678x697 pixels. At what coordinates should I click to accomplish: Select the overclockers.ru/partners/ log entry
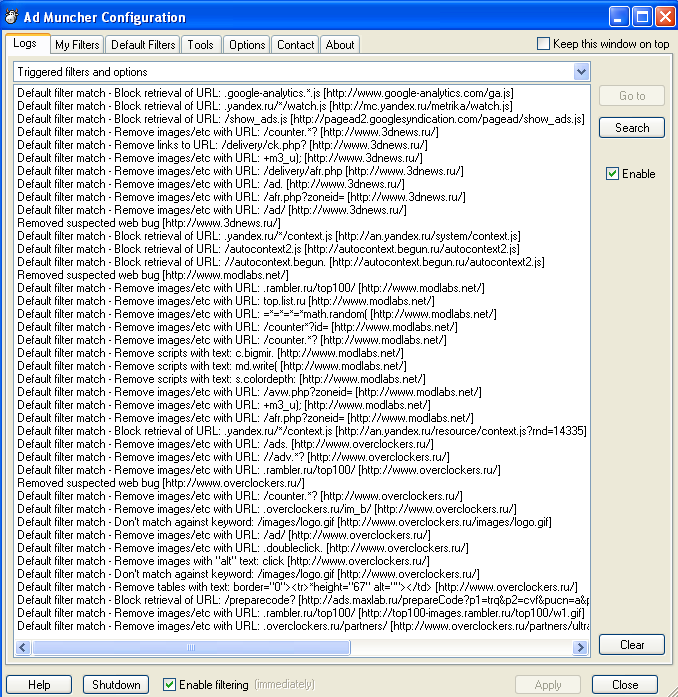(x=303, y=626)
